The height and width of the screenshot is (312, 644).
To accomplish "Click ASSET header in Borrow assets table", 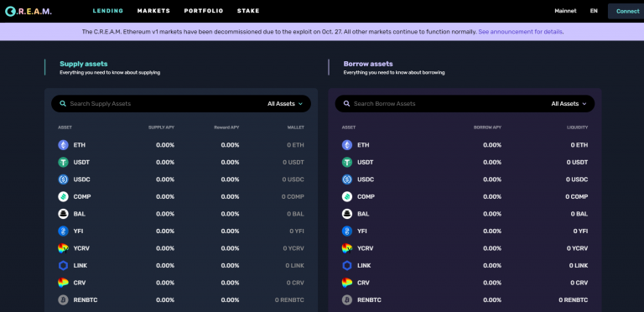I will click(349, 127).
